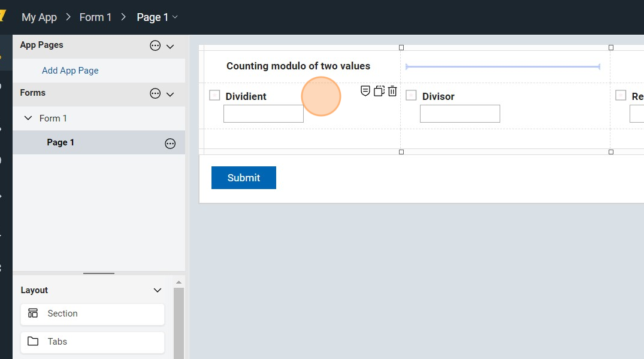This screenshot has height=359, width=644.
Task: Open the properties icon beside duplicate icon
Action: (365, 91)
